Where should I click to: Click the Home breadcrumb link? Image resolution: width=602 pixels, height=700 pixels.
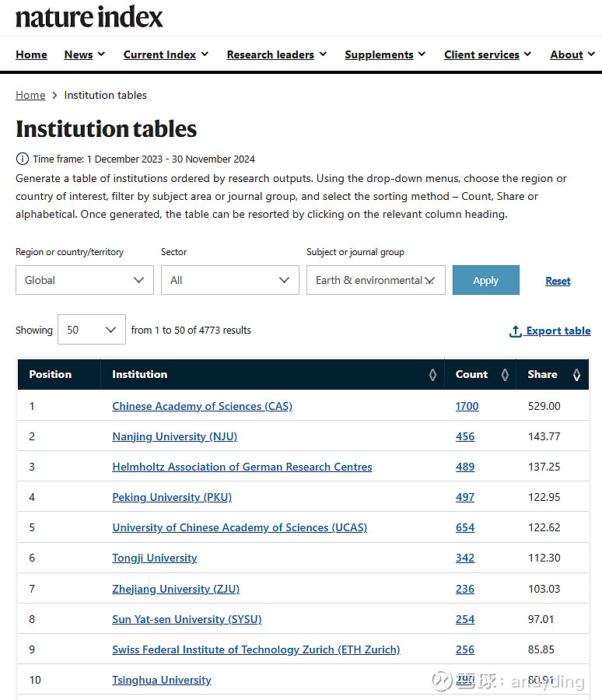click(30, 95)
